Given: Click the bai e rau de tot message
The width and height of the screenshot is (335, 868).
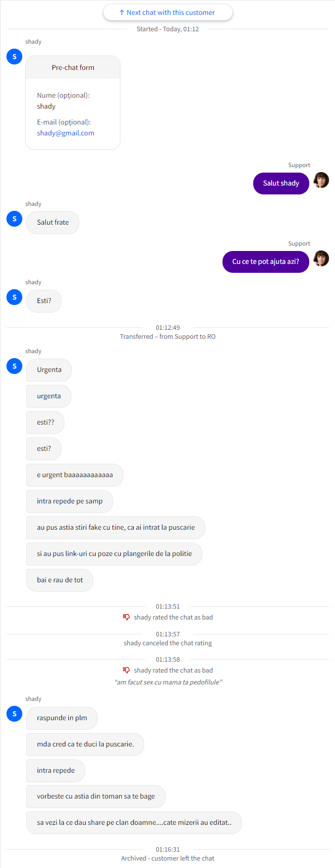Looking at the screenshot, I should tap(59, 580).
